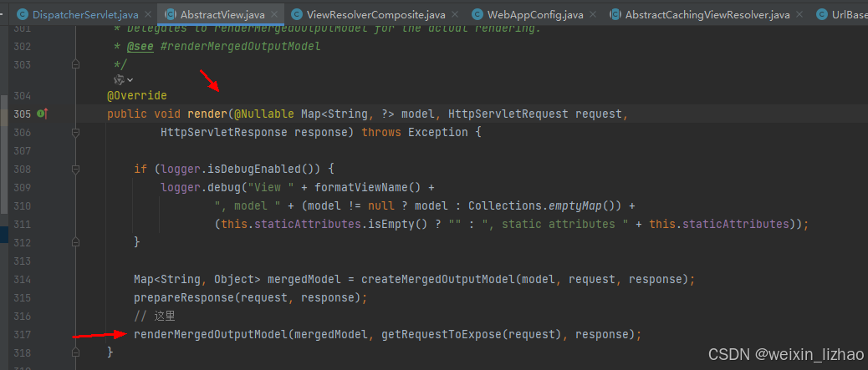
Task: Switch to the partially visible UrlBase tab
Action: click(841, 14)
